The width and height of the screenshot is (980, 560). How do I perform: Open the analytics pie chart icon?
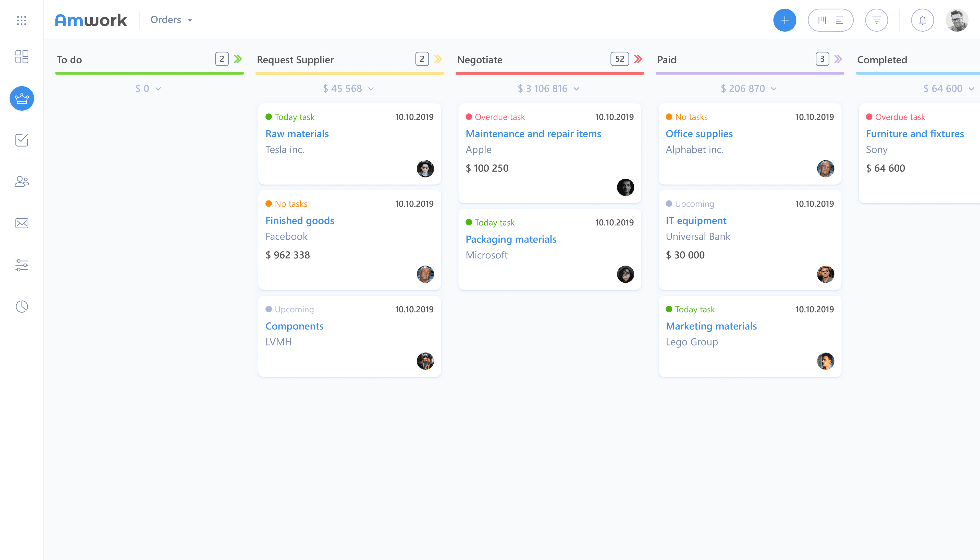tap(21, 306)
